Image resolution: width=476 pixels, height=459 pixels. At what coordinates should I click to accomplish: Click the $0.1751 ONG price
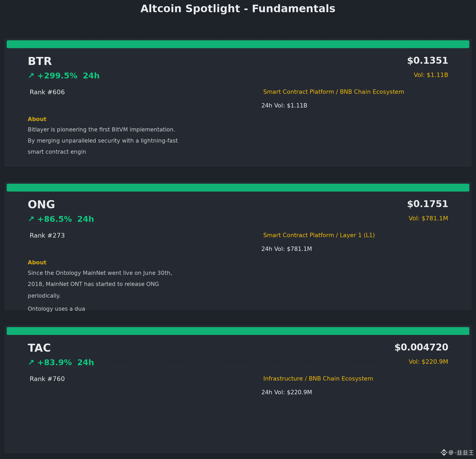428,204
